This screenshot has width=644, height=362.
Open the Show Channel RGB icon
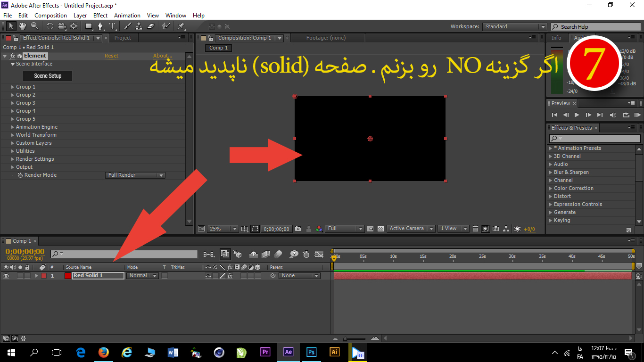pos(319,229)
